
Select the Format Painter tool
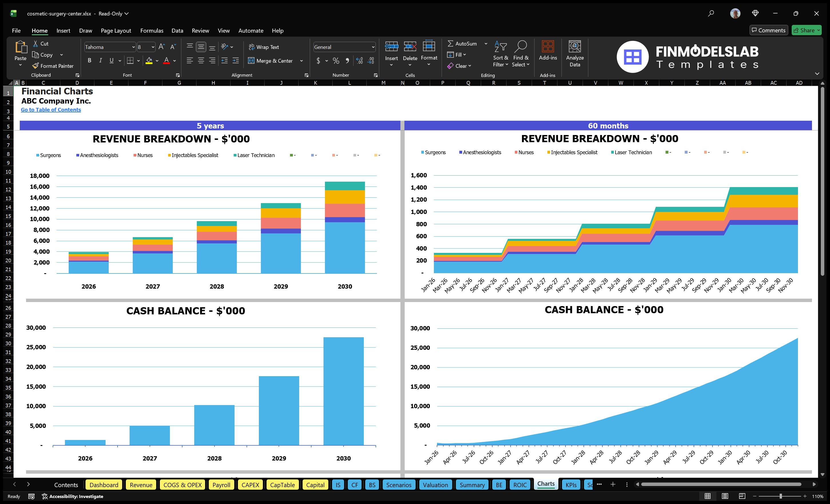(x=53, y=66)
